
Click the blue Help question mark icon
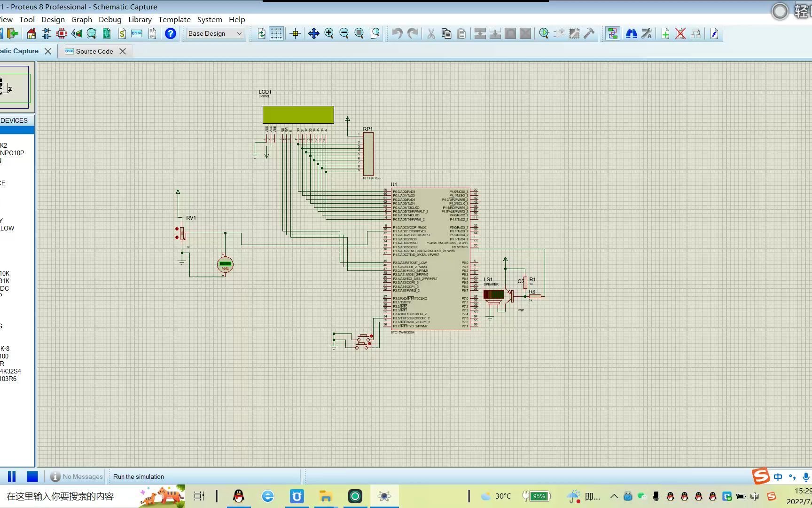click(171, 33)
